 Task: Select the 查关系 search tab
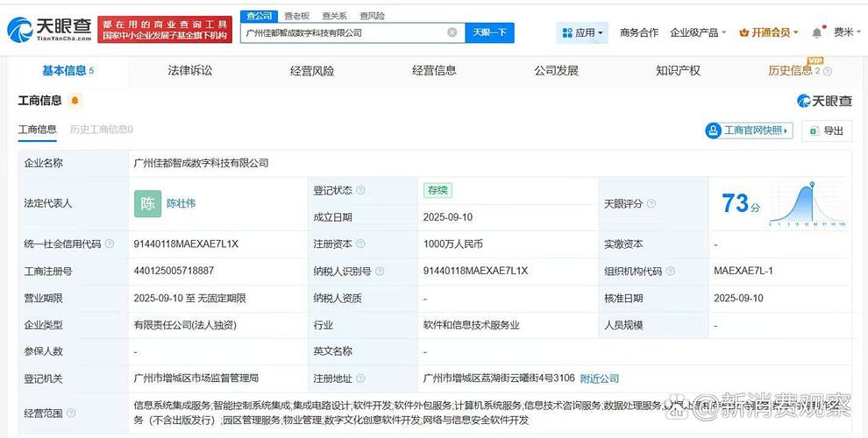[334, 16]
